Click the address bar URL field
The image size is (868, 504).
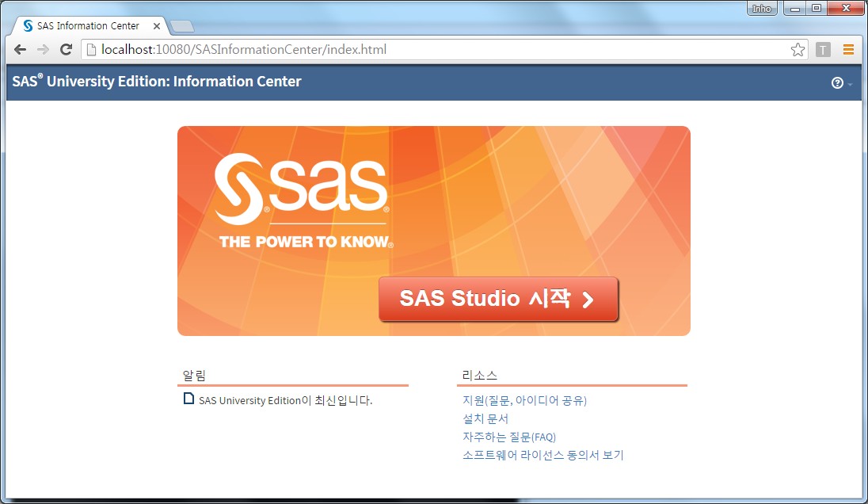(443, 50)
